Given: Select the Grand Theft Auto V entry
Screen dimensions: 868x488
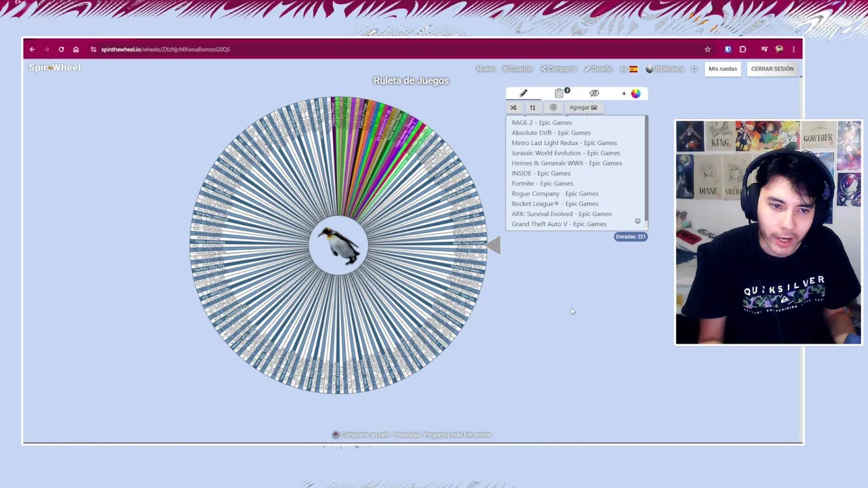Looking at the screenshot, I should coord(559,224).
